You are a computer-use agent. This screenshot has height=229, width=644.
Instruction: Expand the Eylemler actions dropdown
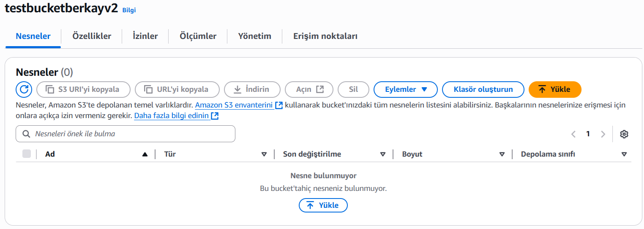[406, 89]
